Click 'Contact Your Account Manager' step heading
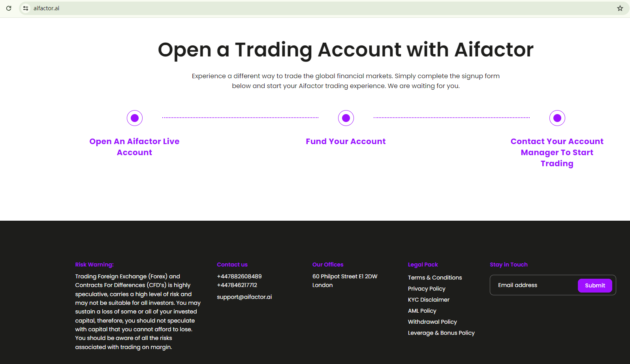This screenshot has width=630, height=364. pos(557,152)
